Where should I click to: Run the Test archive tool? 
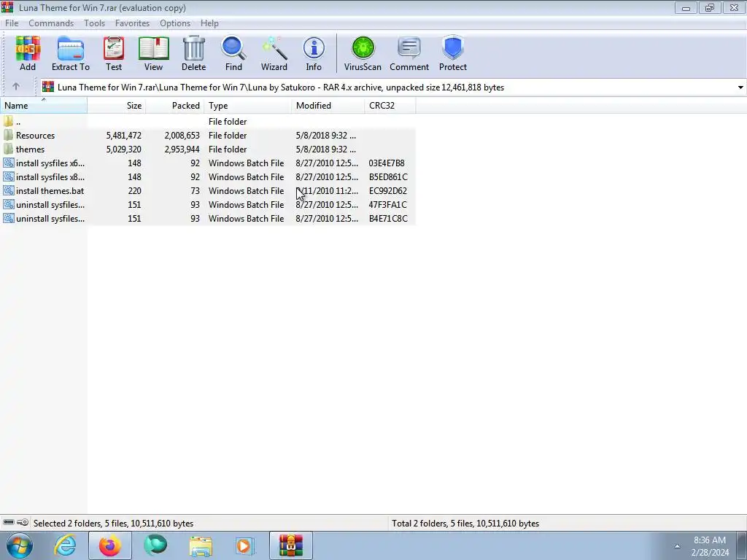[114, 53]
